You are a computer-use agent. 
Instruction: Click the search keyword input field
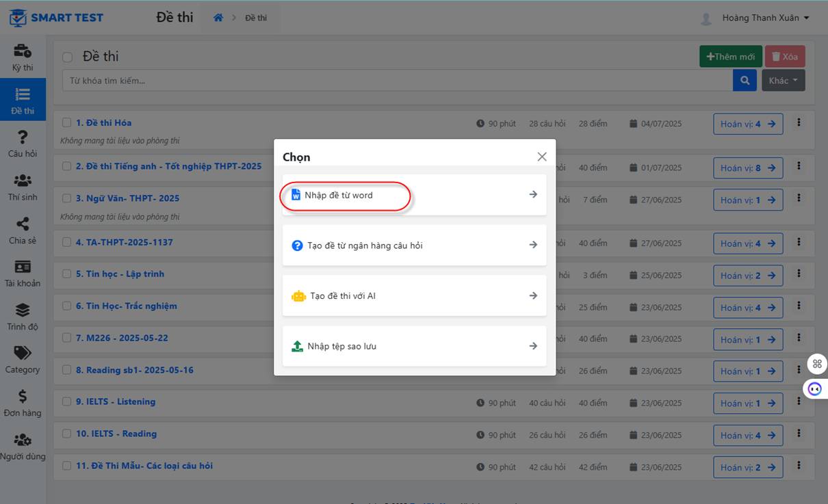pos(398,80)
